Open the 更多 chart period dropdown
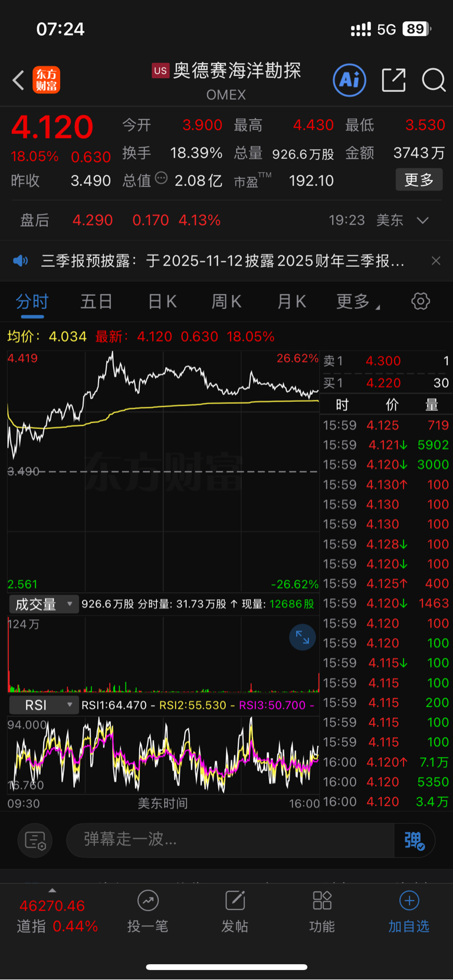 (358, 302)
